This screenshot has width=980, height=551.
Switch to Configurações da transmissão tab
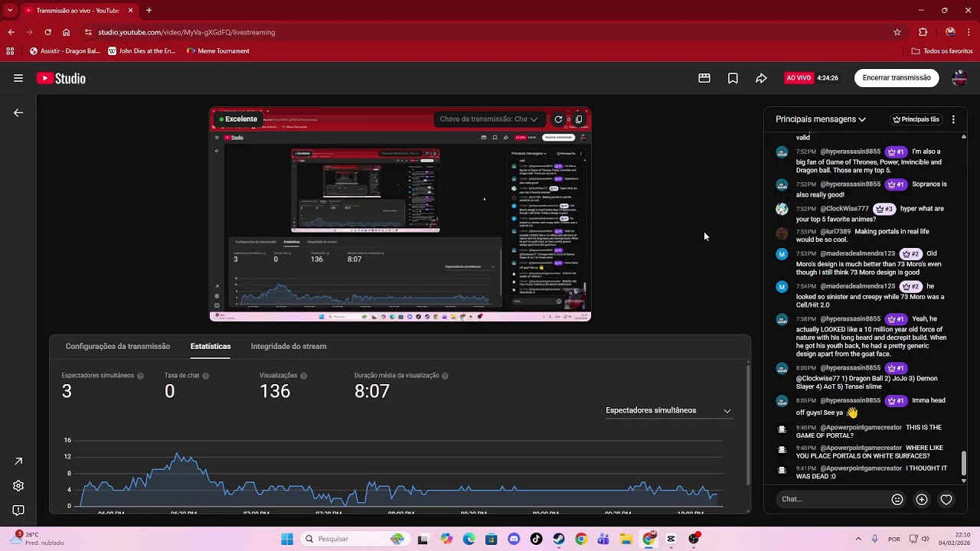click(118, 346)
